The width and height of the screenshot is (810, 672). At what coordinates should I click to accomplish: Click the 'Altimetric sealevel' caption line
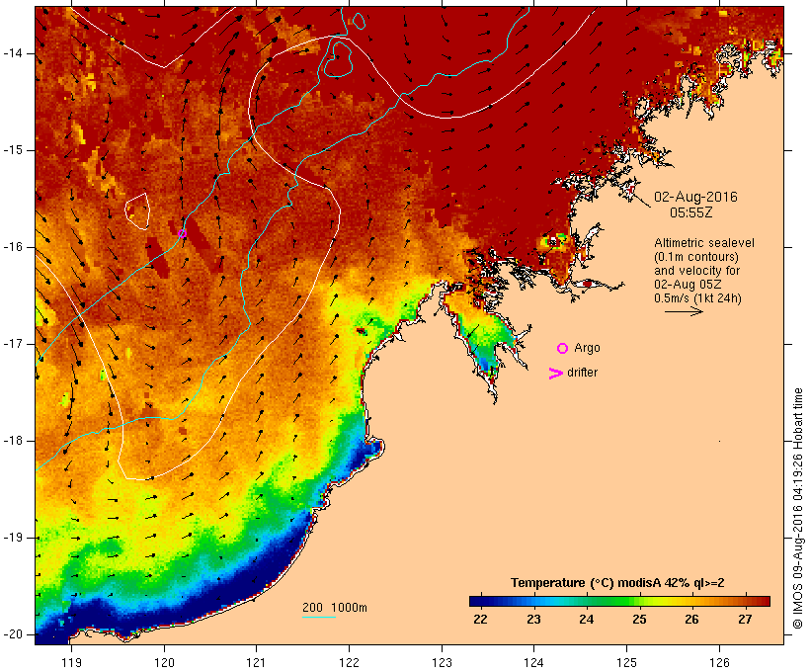(704, 243)
